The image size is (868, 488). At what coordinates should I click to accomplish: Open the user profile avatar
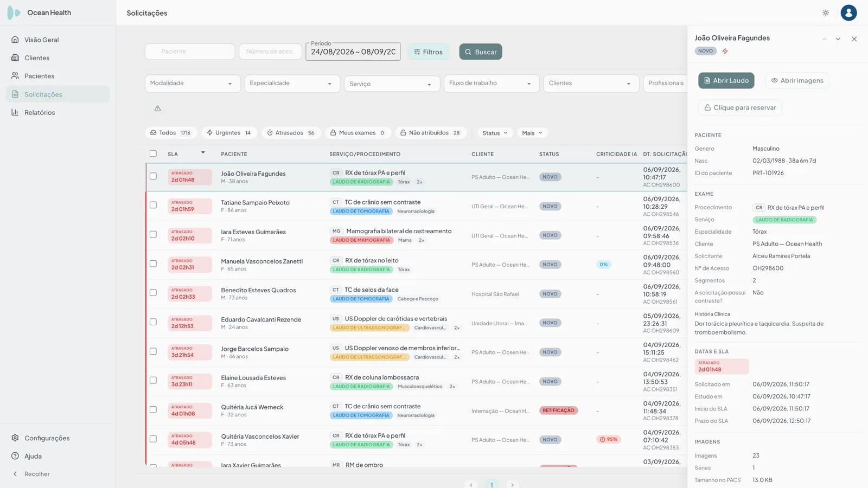(x=848, y=12)
